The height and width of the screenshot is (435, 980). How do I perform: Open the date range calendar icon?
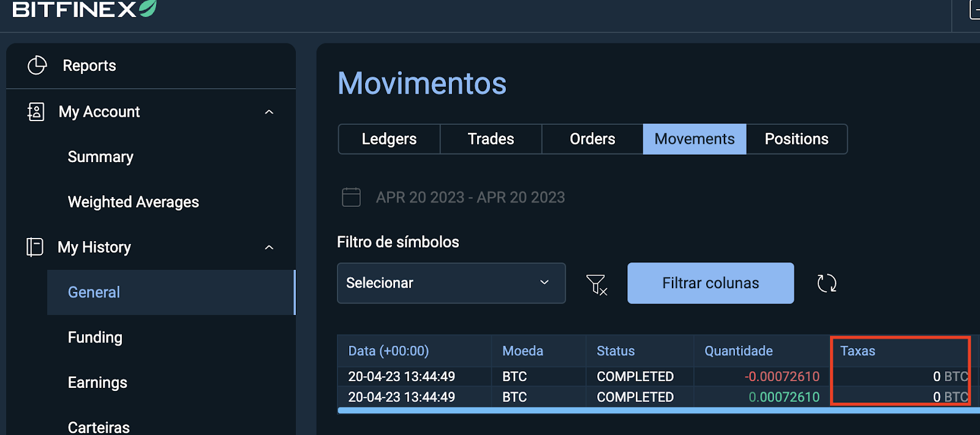point(351,197)
